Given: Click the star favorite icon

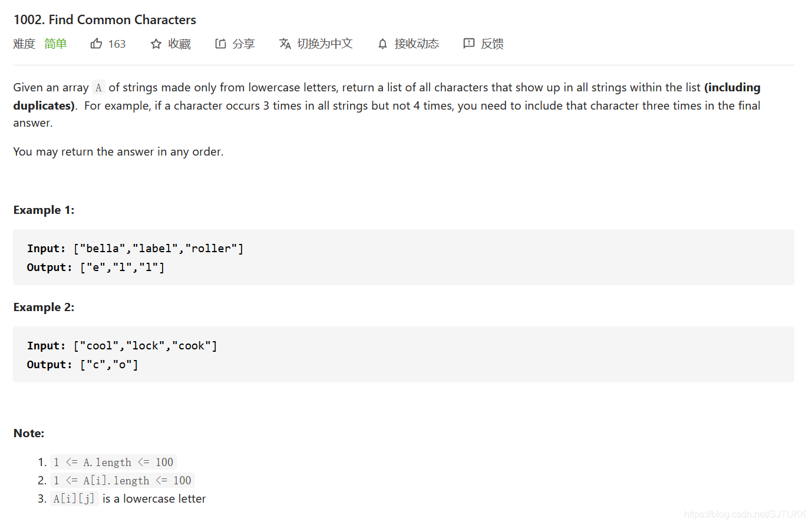Looking at the screenshot, I should [156, 44].
